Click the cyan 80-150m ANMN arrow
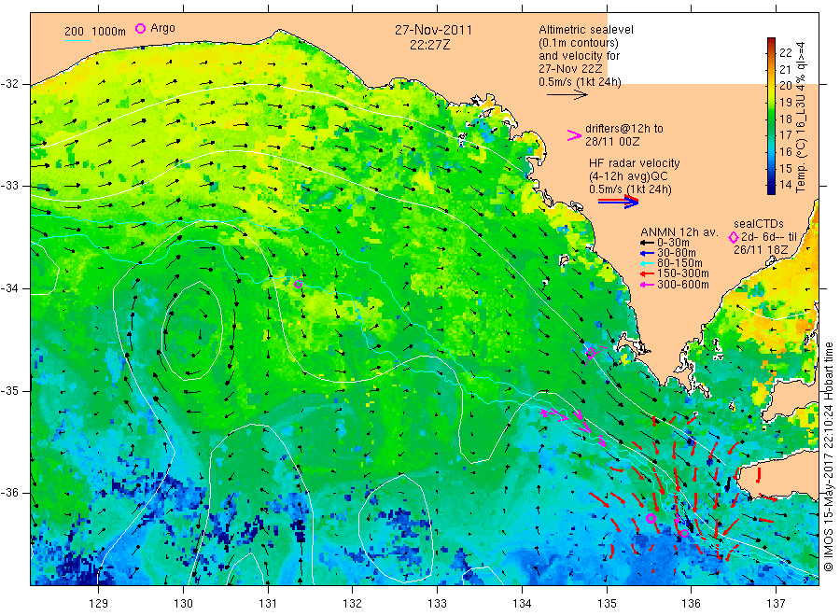The height and width of the screenshot is (616, 840). point(648,263)
